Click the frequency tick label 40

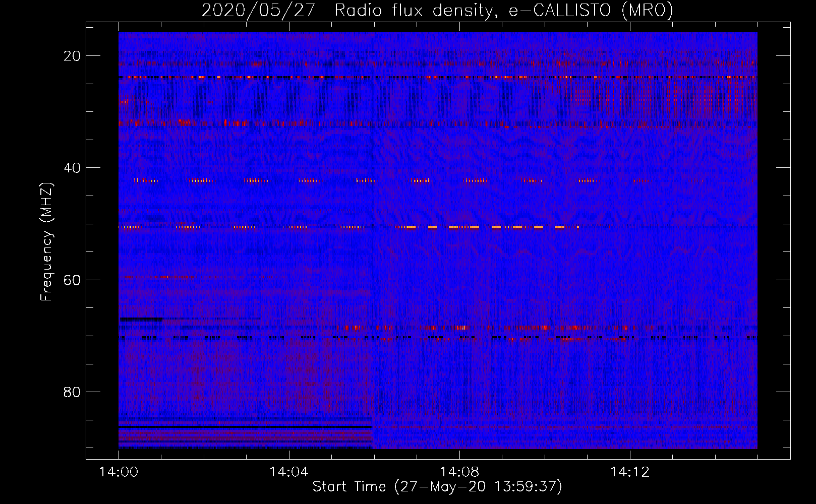(72, 167)
